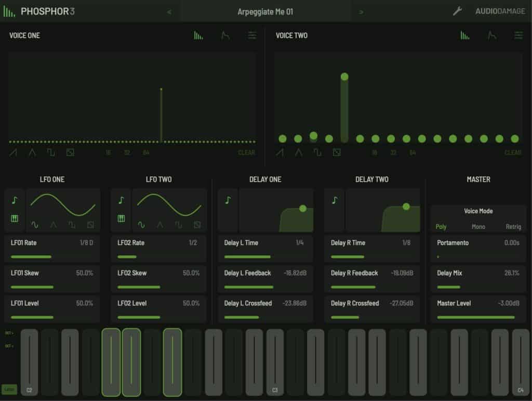
Task: Set Voice Two to 32 partials
Action: point(394,153)
